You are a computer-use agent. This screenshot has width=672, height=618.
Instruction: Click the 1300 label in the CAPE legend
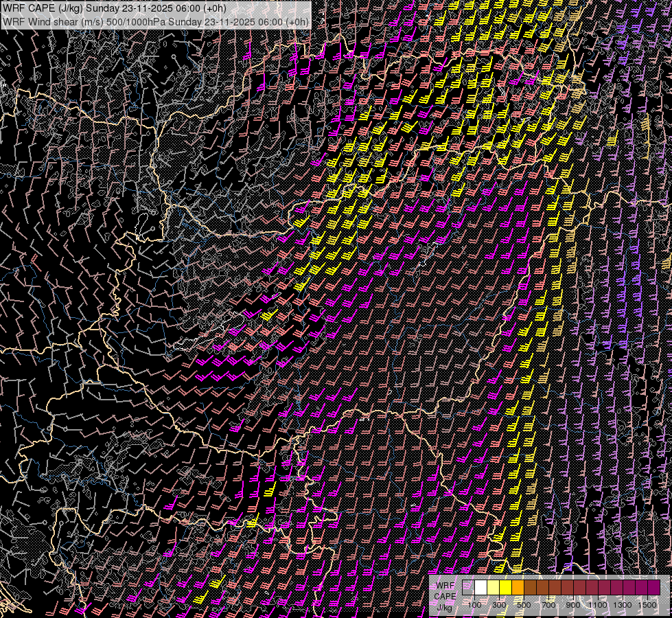[x=623, y=605]
